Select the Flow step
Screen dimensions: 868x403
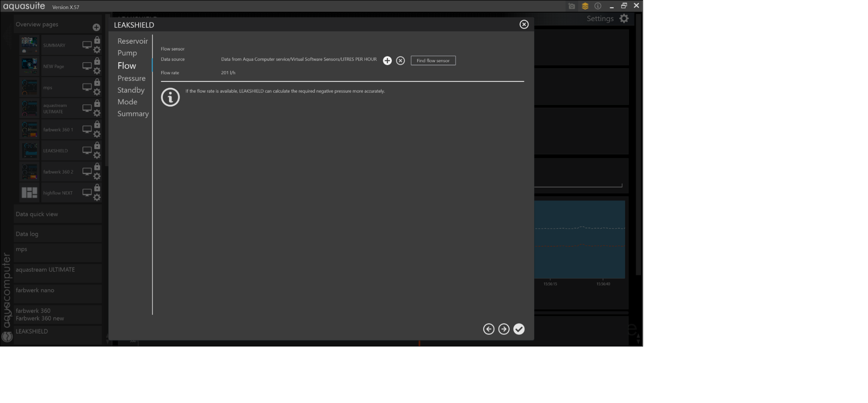(x=127, y=66)
